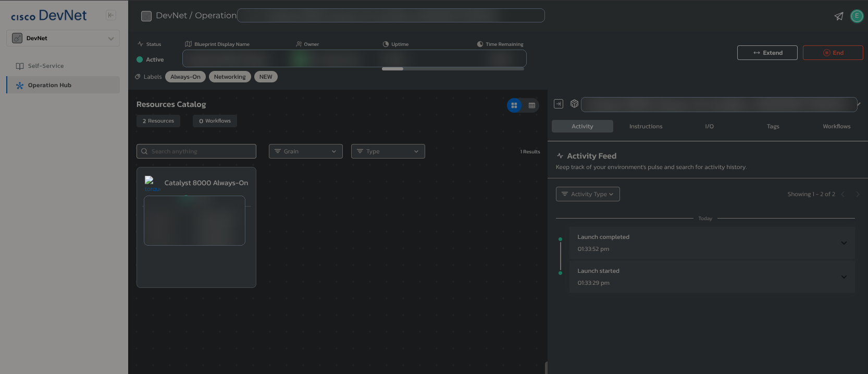Expand the Launch started entry

point(844,276)
